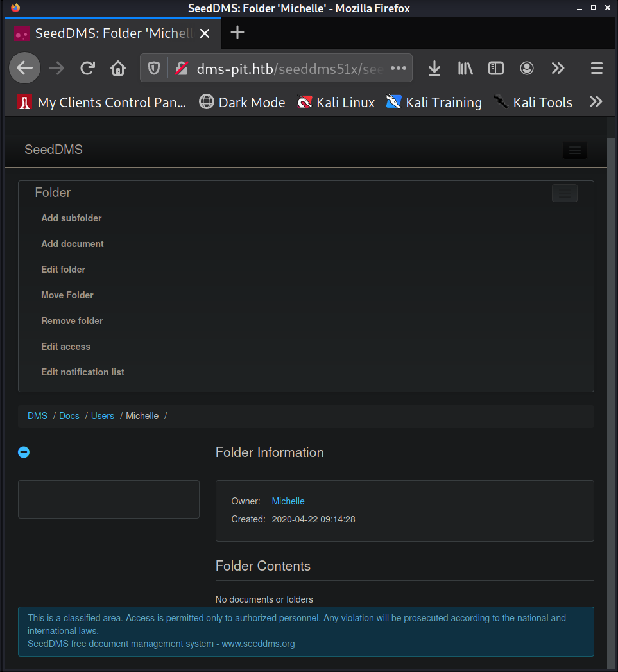Choose Edit folder
Viewport: 618px width, 672px height.
(63, 270)
